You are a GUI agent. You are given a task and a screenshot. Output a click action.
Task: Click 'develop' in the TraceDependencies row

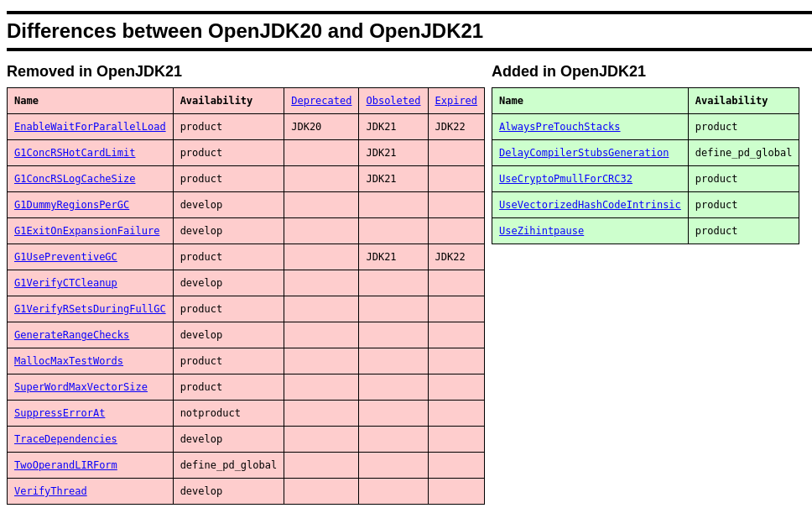point(201,438)
